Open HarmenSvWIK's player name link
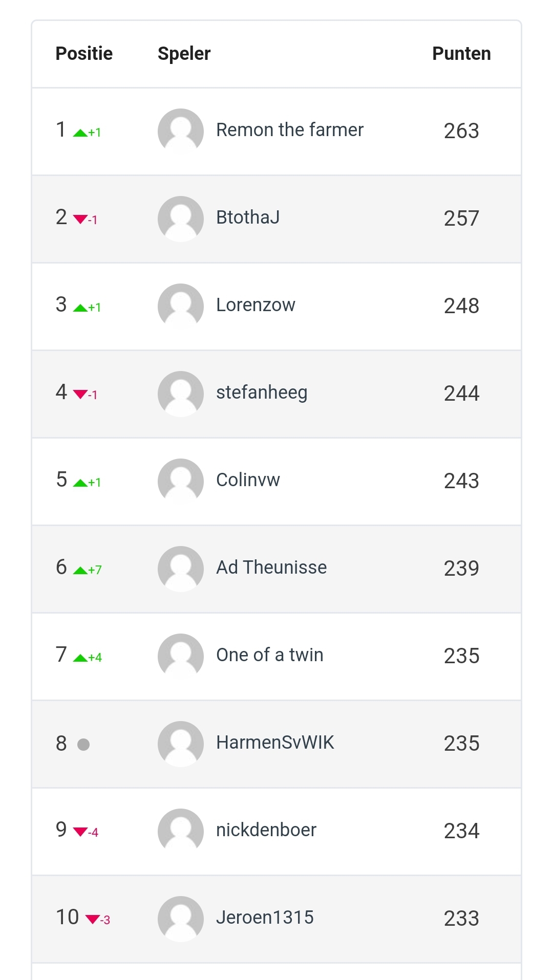Viewport: 553px width, 980px height. point(275,743)
